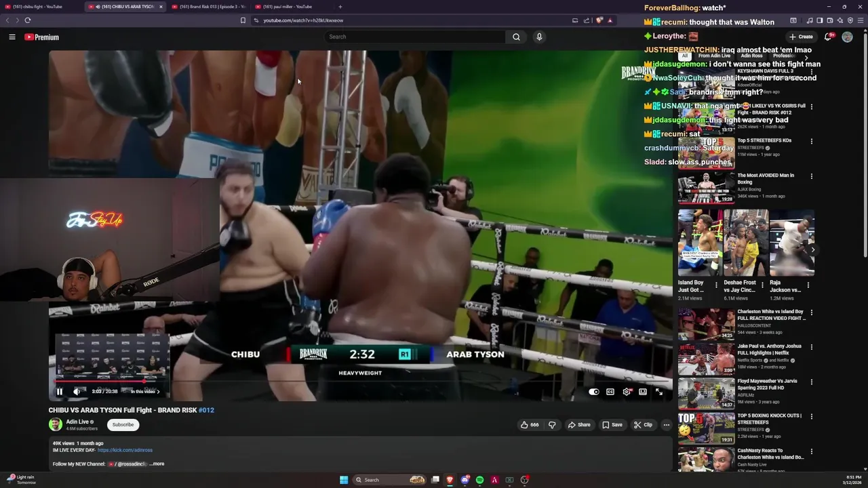This screenshot has height=488, width=868.
Task: Show next shorts with the shelf arrow
Action: [x=812, y=249]
